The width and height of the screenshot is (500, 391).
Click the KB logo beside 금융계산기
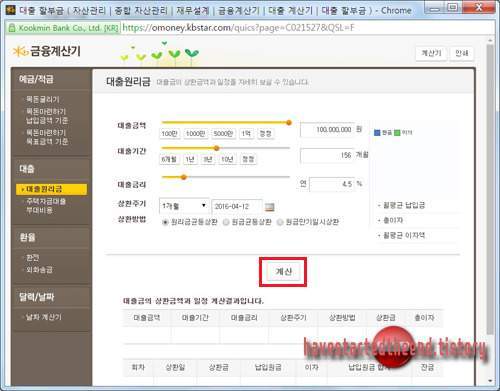pyautogui.click(x=20, y=51)
